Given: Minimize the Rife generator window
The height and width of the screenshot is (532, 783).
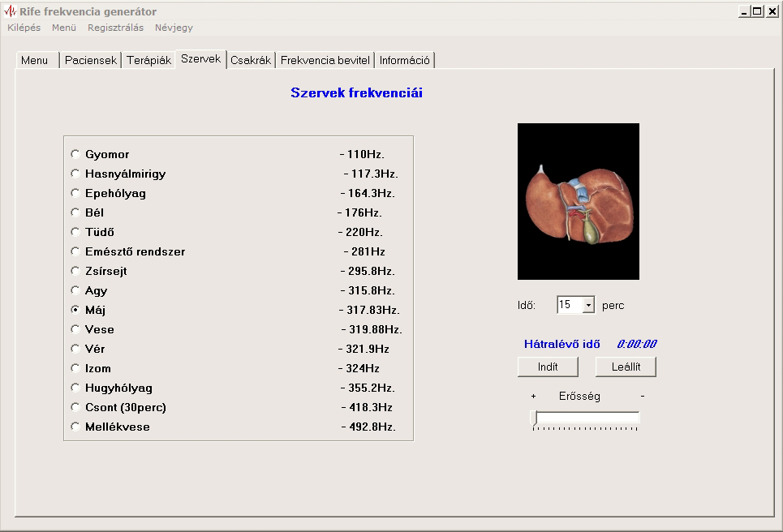Looking at the screenshot, I should (744, 11).
